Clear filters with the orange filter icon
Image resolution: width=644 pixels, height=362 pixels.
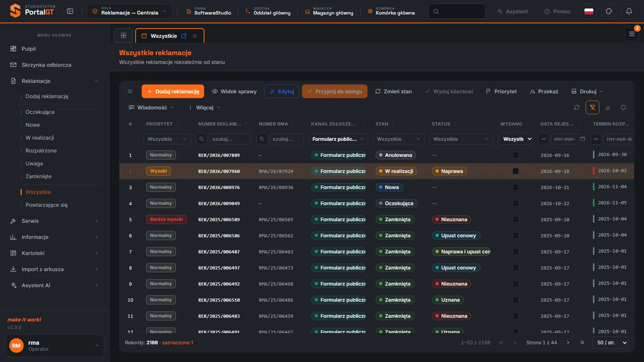592,107
